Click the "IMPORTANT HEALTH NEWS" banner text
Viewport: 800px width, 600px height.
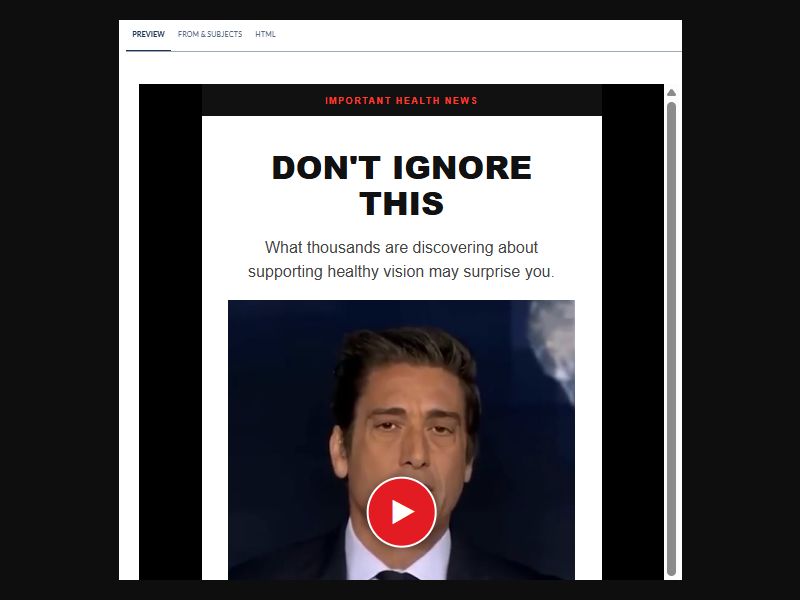pos(402,101)
